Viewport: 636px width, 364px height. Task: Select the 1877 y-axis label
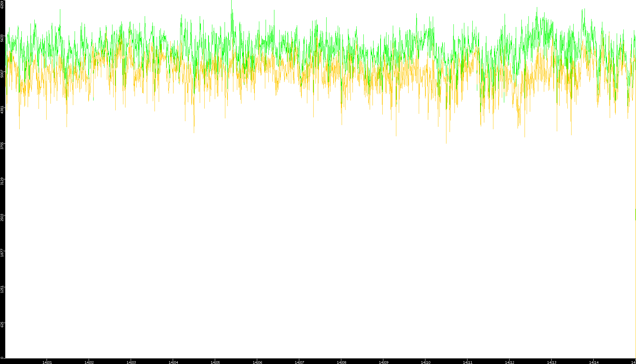point(2,253)
